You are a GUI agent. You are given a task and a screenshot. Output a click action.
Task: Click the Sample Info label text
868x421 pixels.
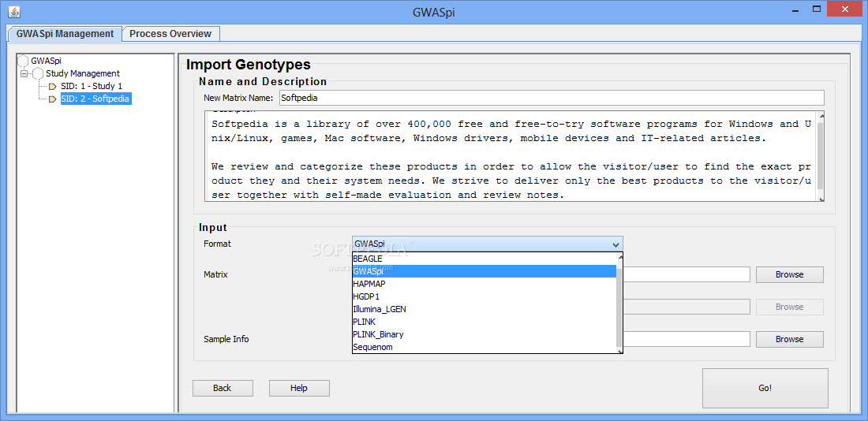[226, 339]
